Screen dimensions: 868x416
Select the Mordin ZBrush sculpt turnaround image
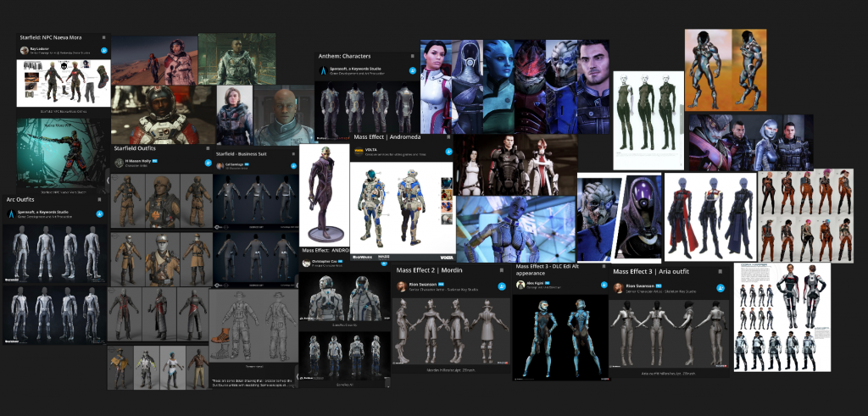coord(451,331)
